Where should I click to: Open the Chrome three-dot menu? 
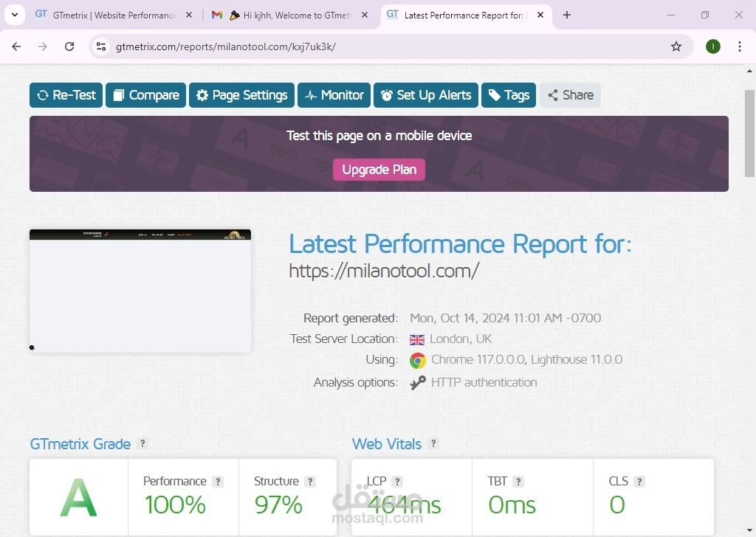pos(740,46)
